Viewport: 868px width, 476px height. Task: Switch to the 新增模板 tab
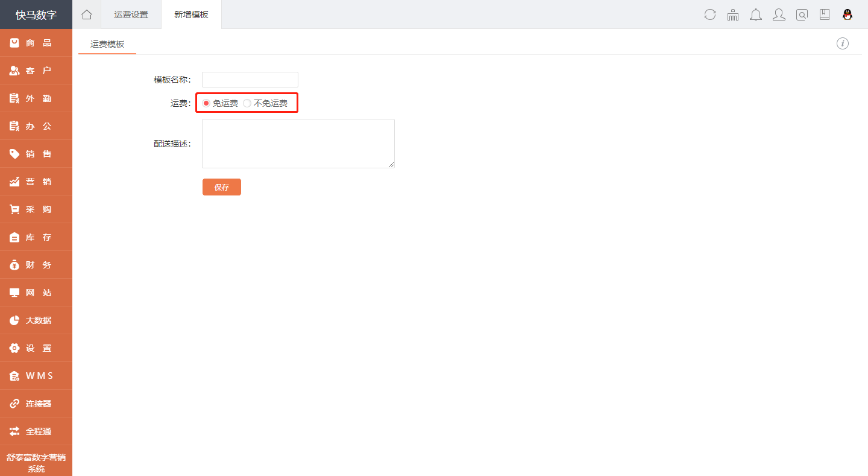coord(191,14)
